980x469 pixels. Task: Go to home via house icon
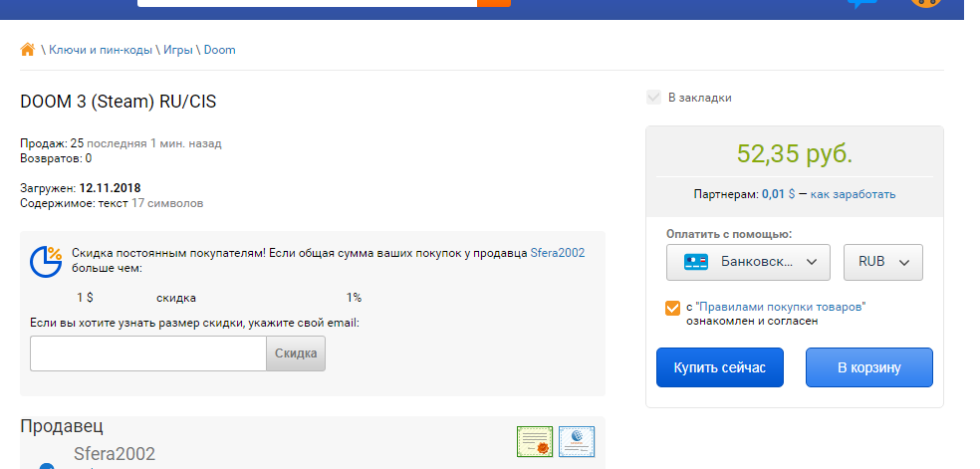click(x=28, y=50)
